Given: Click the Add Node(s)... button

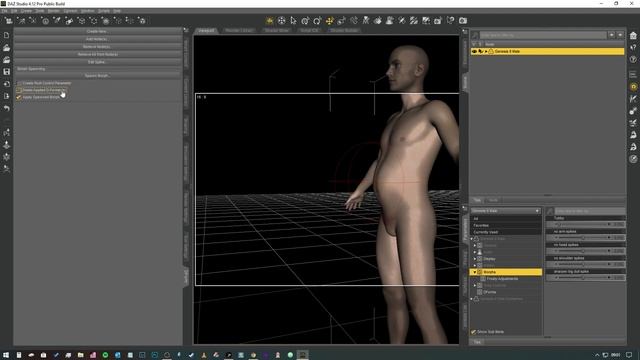Looking at the screenshot, I should 97,39.
